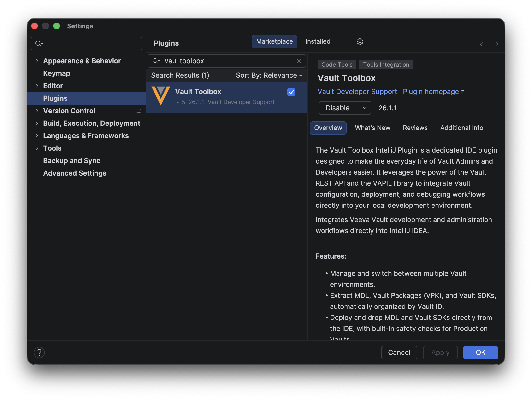Uncheck the Vault Toolbox enabled checkbox
This screenshot has height=400, width=532.
(291, 92)
